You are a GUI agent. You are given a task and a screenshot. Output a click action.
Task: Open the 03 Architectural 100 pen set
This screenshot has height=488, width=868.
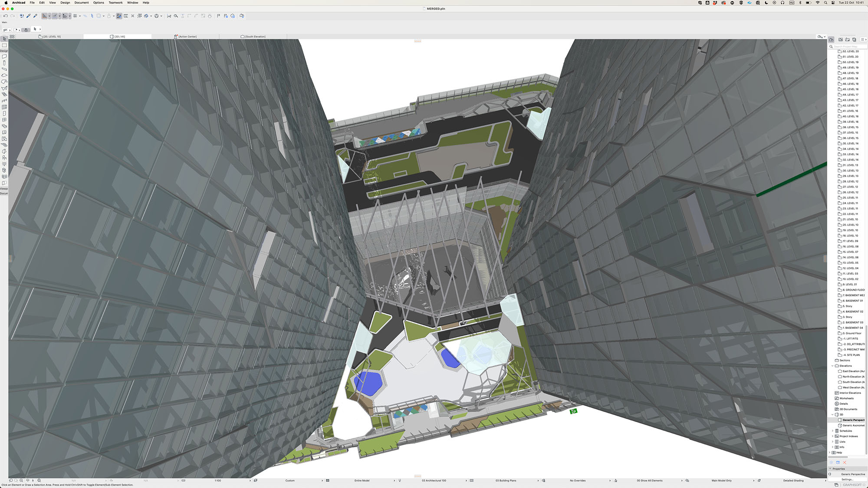pos(434,481)
